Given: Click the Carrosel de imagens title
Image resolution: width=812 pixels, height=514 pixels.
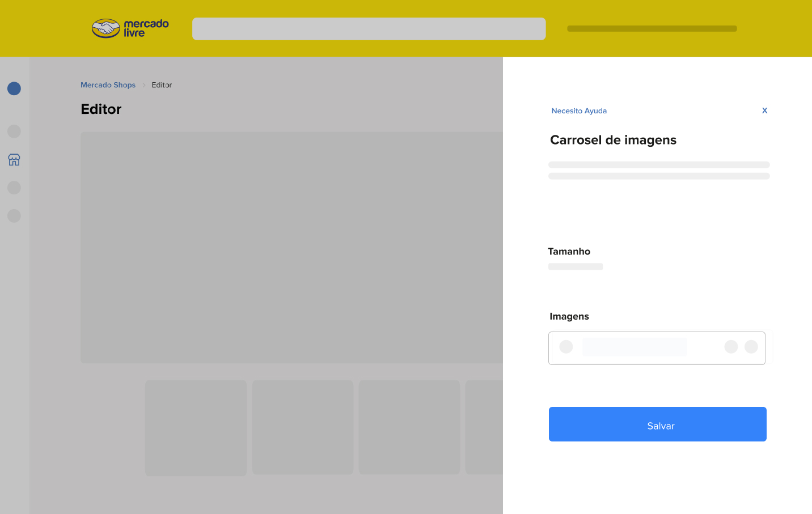Looking at the screenshot, I should click(613, 140).
